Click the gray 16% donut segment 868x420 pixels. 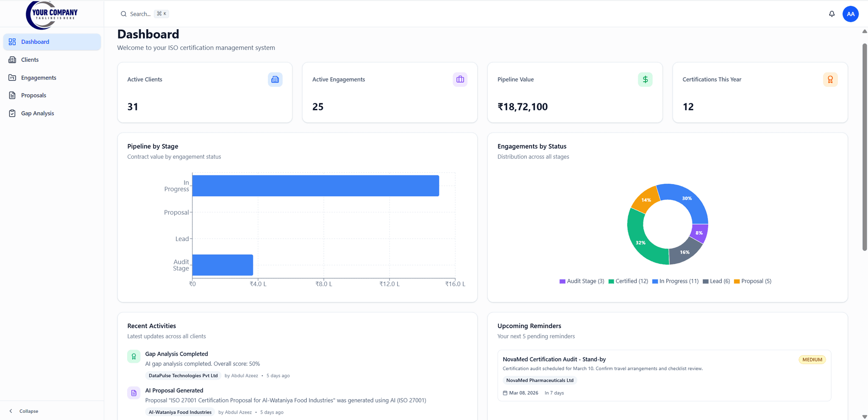pyautogui.click(x=684, y=252)
